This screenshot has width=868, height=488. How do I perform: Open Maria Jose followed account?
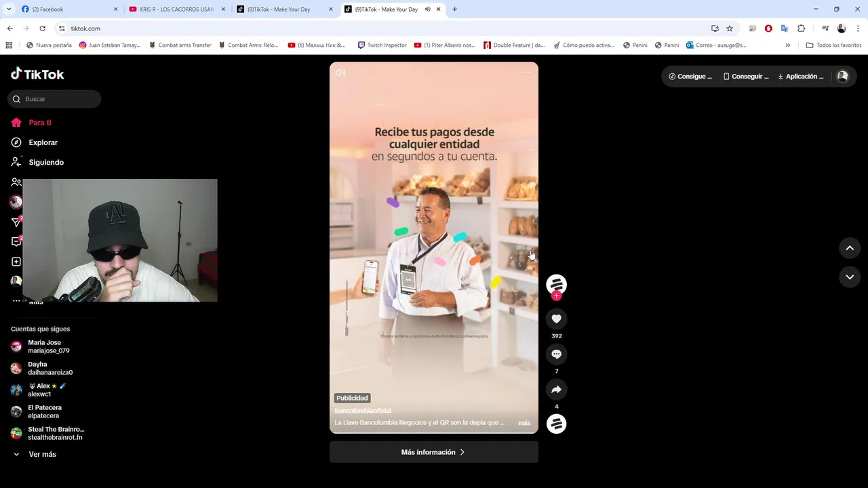(x=47, y=346)
